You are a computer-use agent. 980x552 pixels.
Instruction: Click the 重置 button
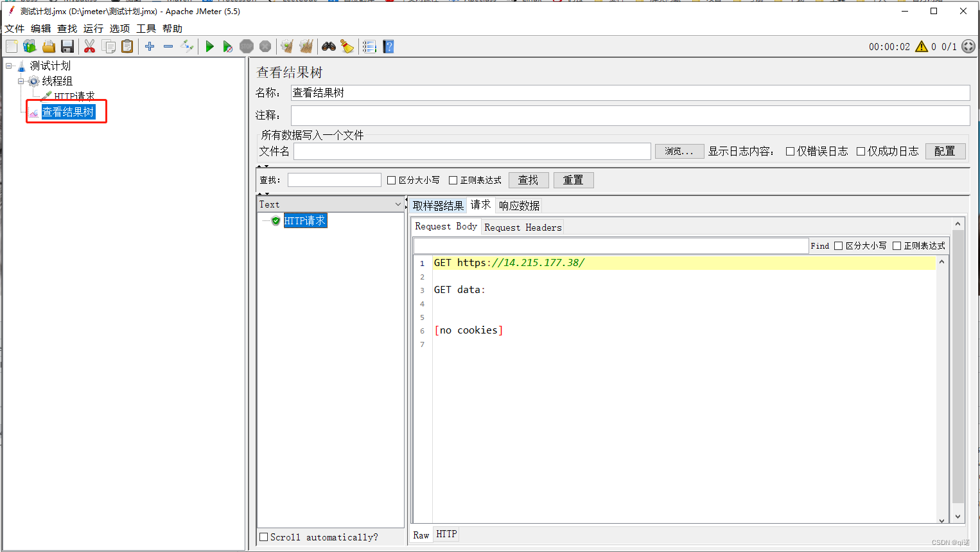point(573,180)
